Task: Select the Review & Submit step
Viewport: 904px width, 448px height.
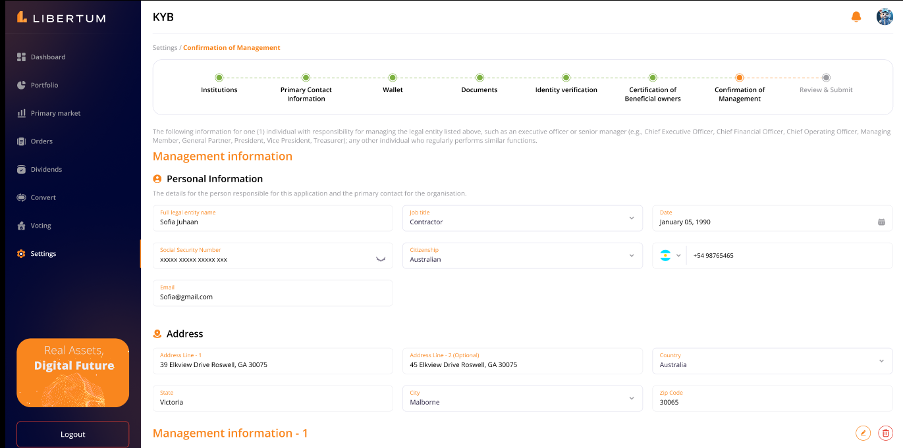Action: [825, 82]
